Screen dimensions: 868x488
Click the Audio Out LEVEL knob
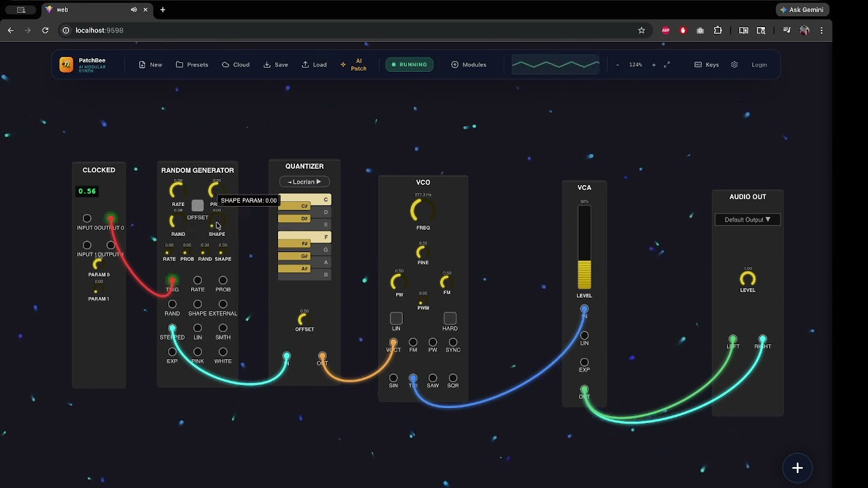[747, 279]
